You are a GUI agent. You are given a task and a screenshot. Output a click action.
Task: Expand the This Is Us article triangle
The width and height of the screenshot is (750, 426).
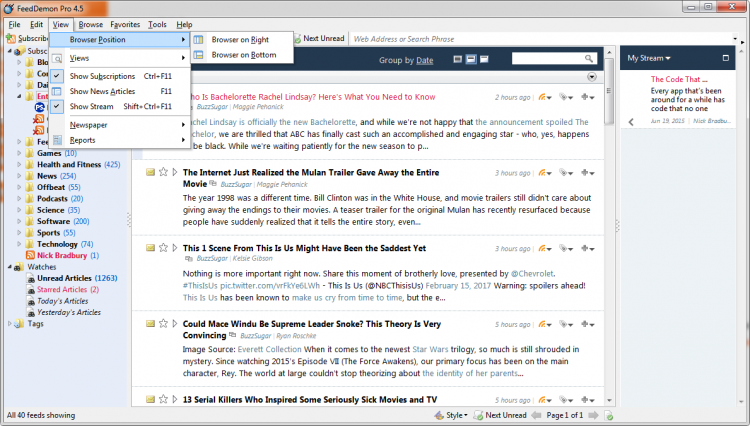coord(175,248)
